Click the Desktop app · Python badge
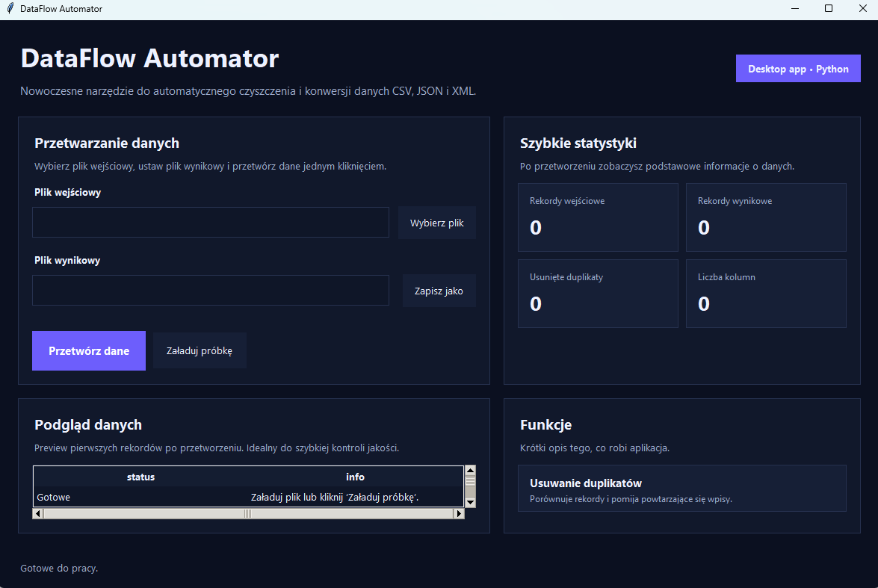Screen dimensions: 878x588 coord(798,68)
